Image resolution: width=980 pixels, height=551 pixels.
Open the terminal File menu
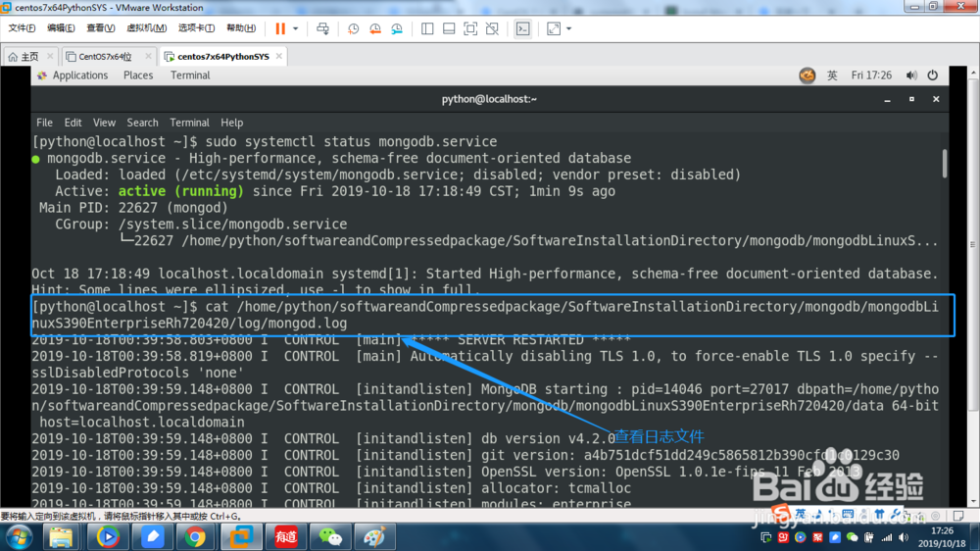tap(44, 123)
